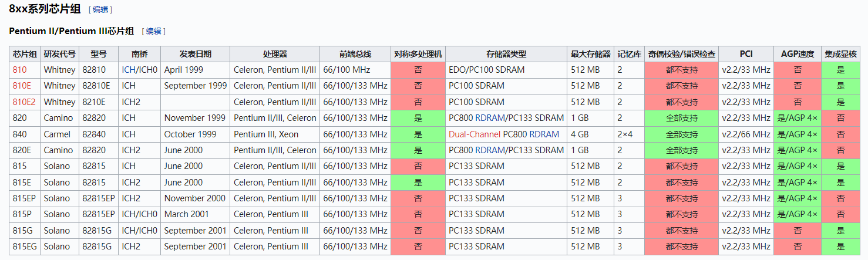Open RDRAM link in the November 1999 row
This screenshot has width=868, height=260.
tap(490, 118)
